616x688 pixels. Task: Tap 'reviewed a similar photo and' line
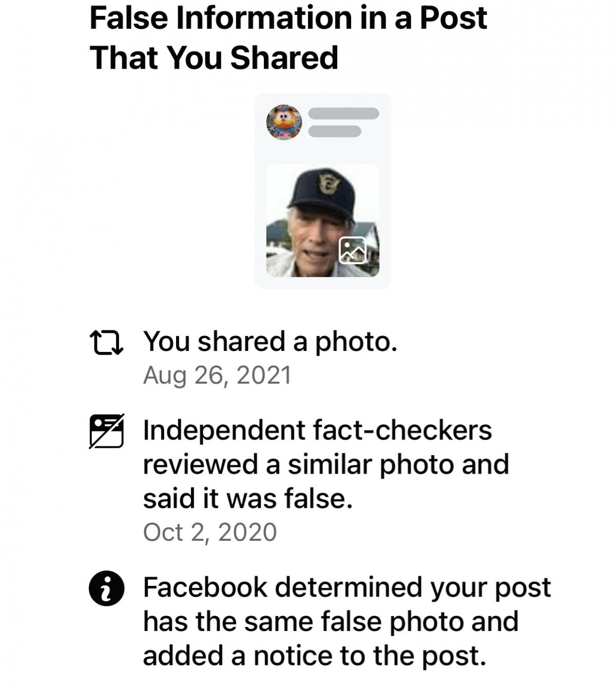coord(326,464)
